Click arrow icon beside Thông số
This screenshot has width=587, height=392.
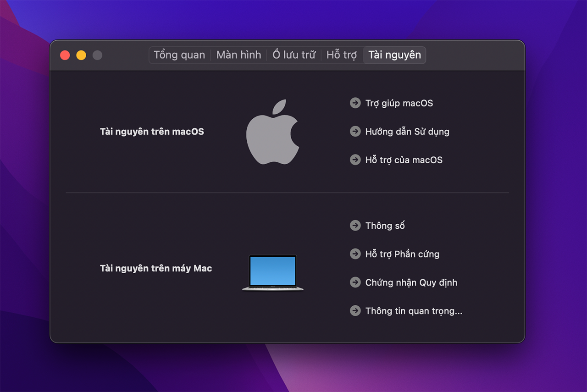pyautogui.click(x=355, y=225)
